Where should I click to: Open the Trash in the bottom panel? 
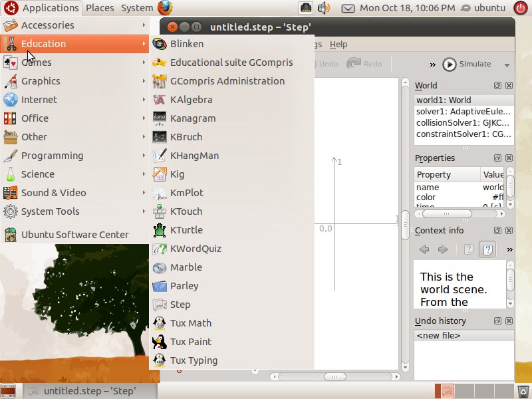click(523, 391)
